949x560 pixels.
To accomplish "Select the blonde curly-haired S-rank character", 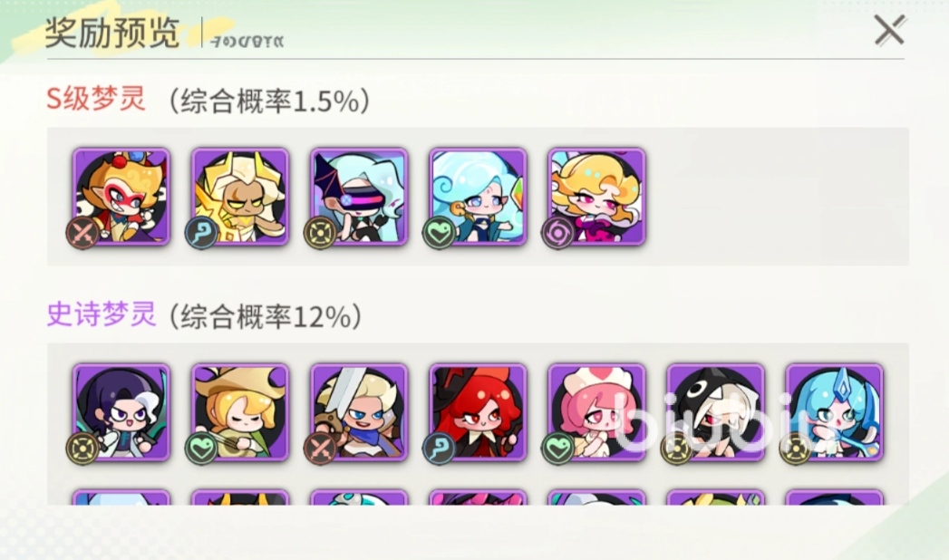I will [596, 197].
